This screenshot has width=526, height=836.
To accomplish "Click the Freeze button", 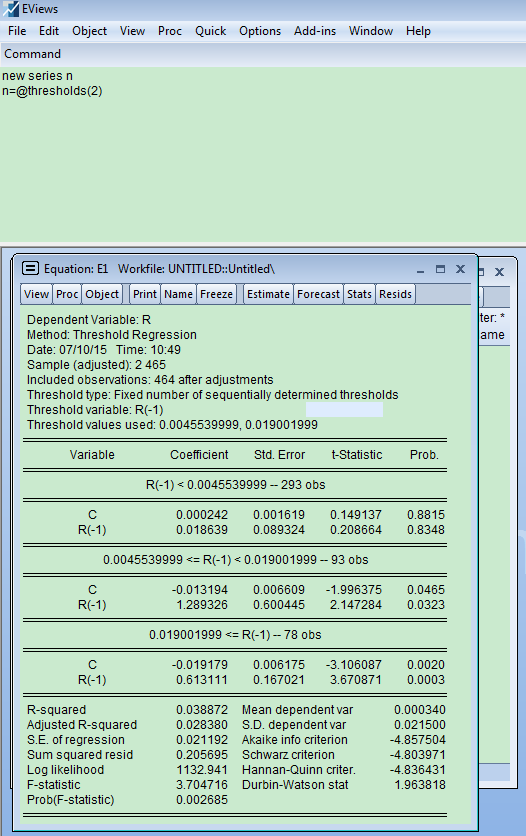I will click(x=216, y=294).
